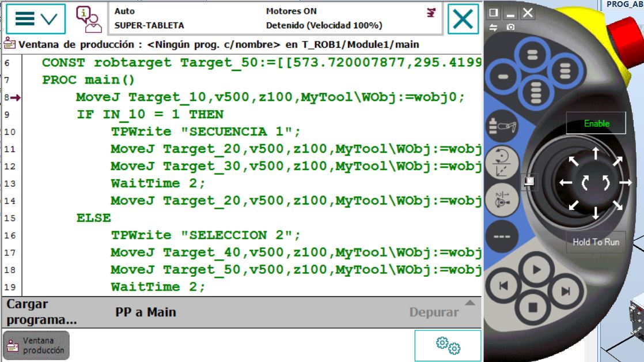This screenshot has width=644, height=362.
Task: Click small icon left of joystick
Action: coord(529,181)
